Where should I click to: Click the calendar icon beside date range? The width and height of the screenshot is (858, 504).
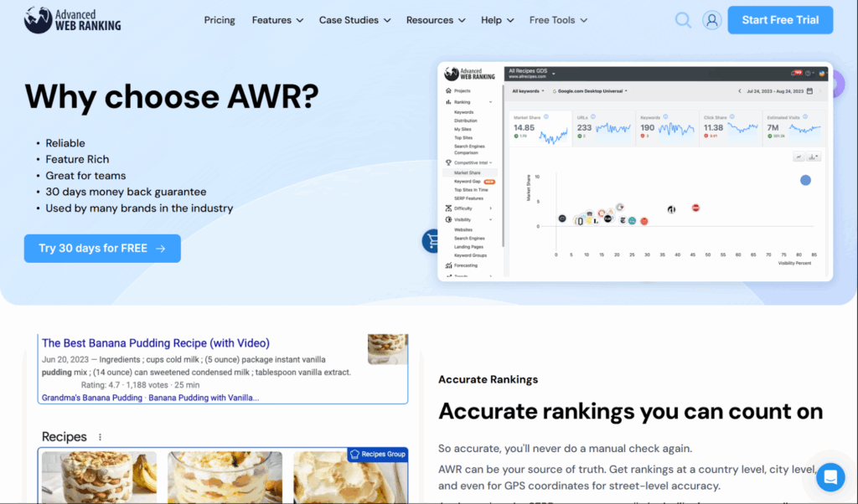(x=809, y=90)
